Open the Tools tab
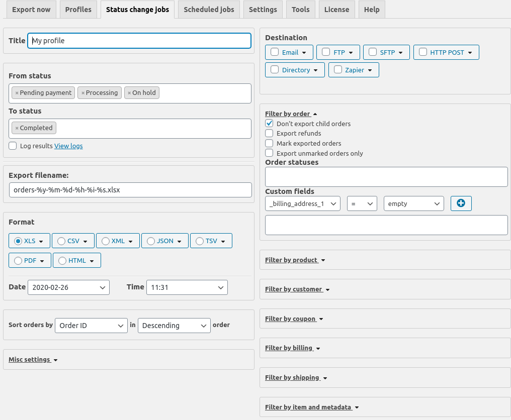This screenshot has height=420, width=511. point(300,10)
